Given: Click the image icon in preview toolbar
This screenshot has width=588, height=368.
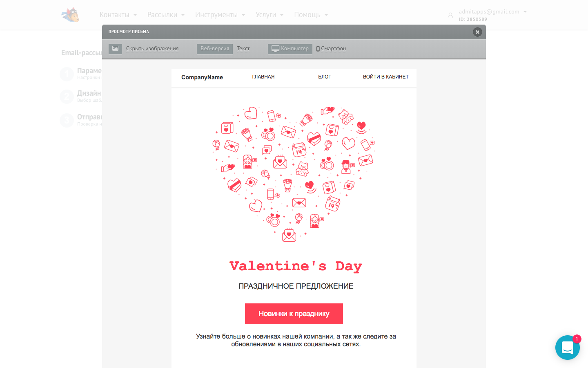Looking at the screenshot, I should [x=115, y=49].
